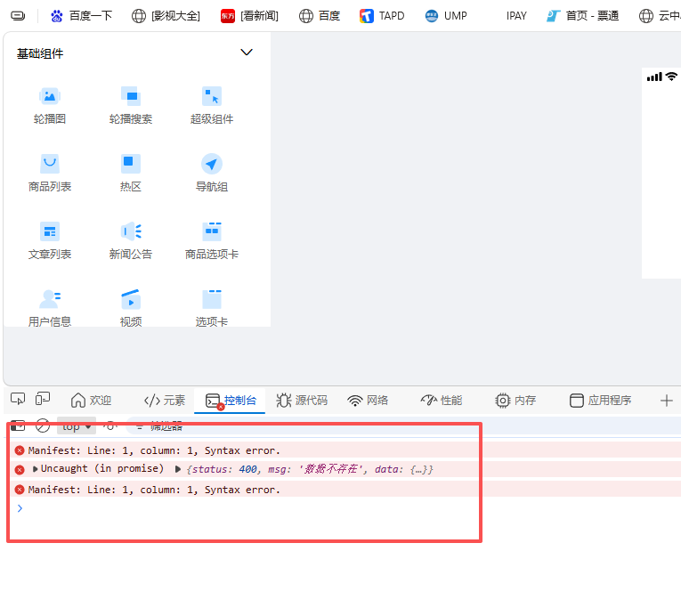Screen dimensions: 681x616
Task: Open the 首页 - 票通 bookmark
Action: 582,16
